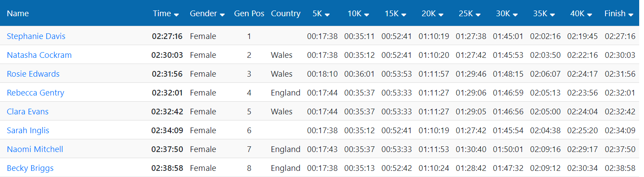Screen dimensions: 644x177
Task: Sort results by 5K split arrow
Action: tap(327, 14)
